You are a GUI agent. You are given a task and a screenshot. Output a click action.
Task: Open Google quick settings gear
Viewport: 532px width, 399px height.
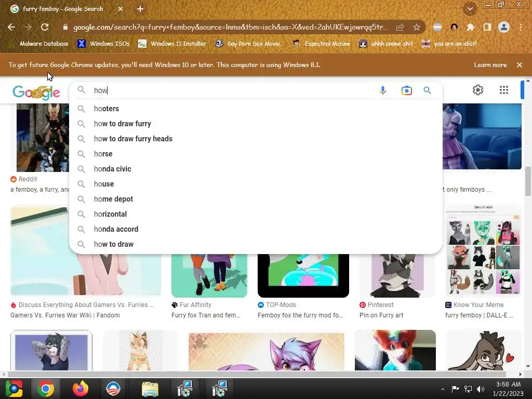coord(478,90)
